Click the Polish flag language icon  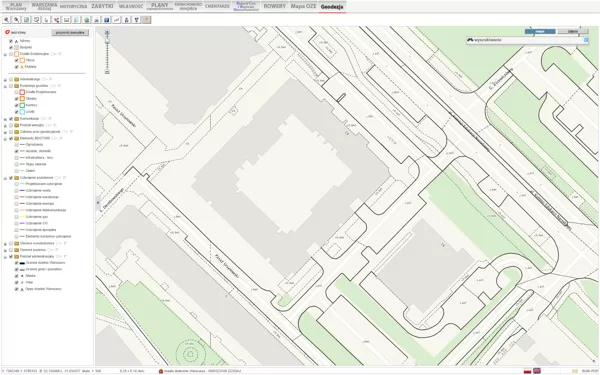pyautogui.click(x=527, y=370)
